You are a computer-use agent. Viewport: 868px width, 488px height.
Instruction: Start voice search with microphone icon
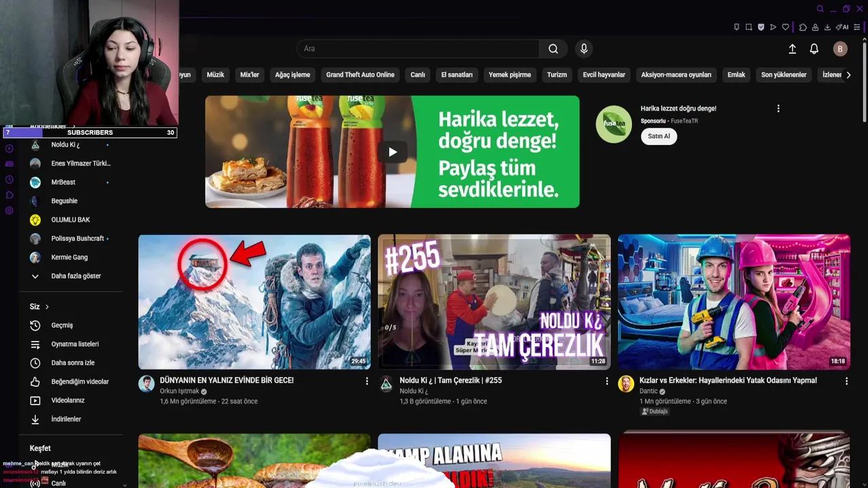pos(584,49)
